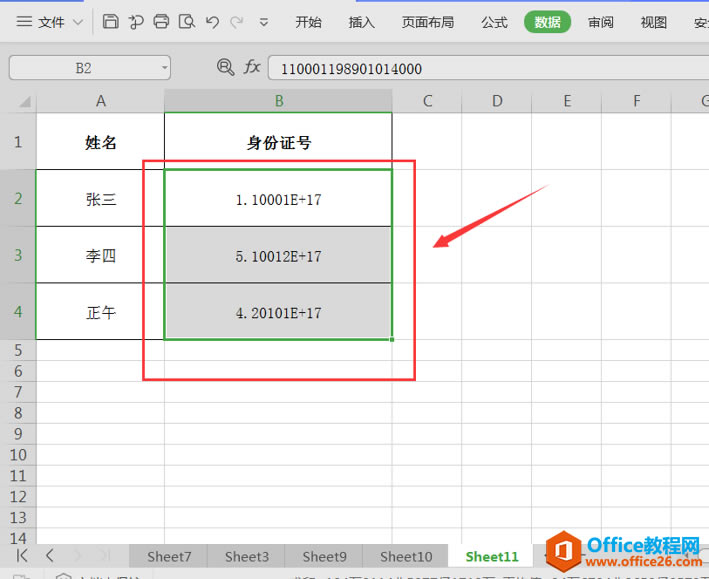This screenshot has width=709, height=579.
Task: Click the cell containing 张三
Action: (x=100, y=199)
